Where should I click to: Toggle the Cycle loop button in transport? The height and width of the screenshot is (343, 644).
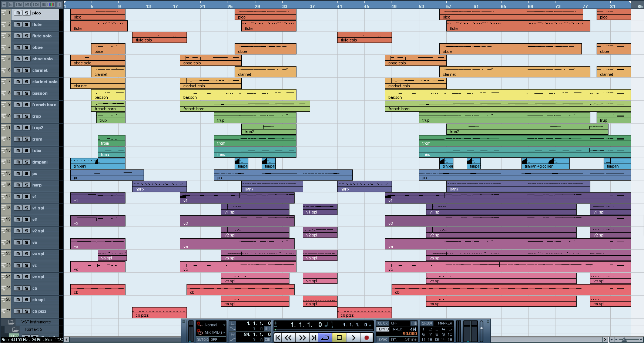325,337
